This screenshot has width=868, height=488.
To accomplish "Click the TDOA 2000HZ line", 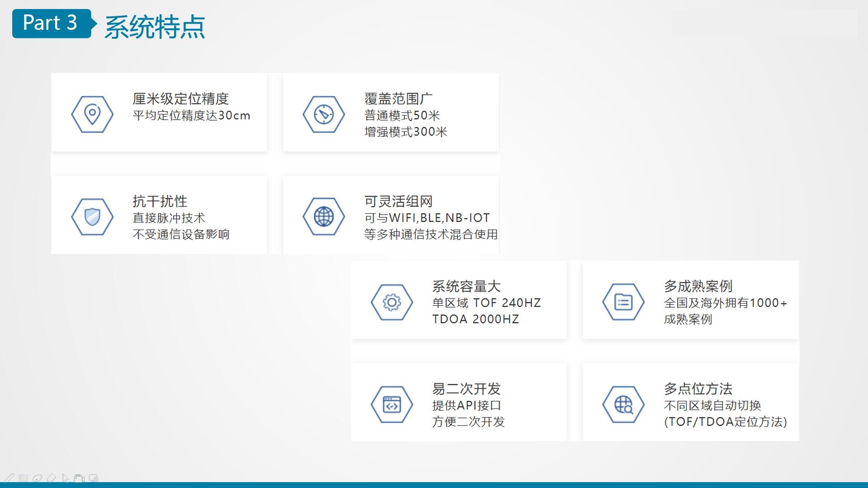I will point(476,319).
